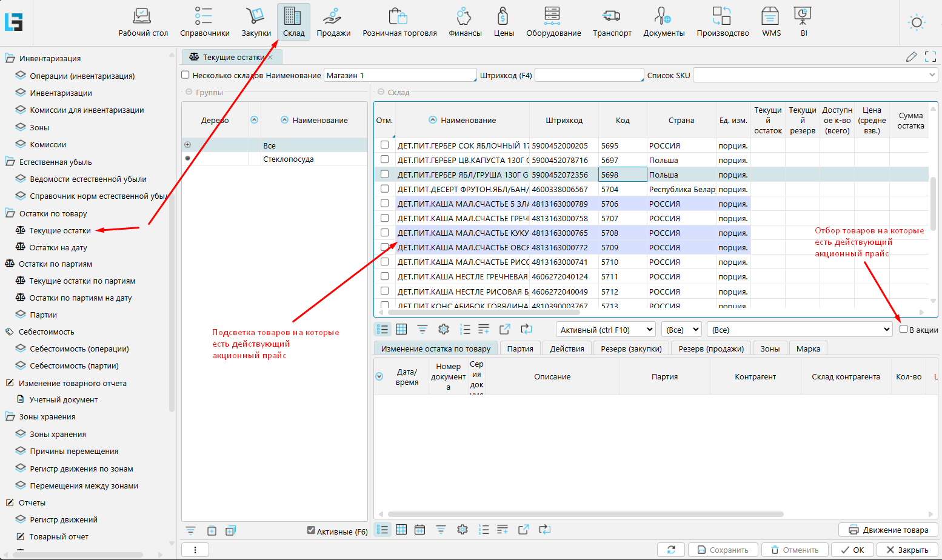The image size is (942, 560).
Task: Open the 'Список SKU' dropdown
Action: click(815, 75)
